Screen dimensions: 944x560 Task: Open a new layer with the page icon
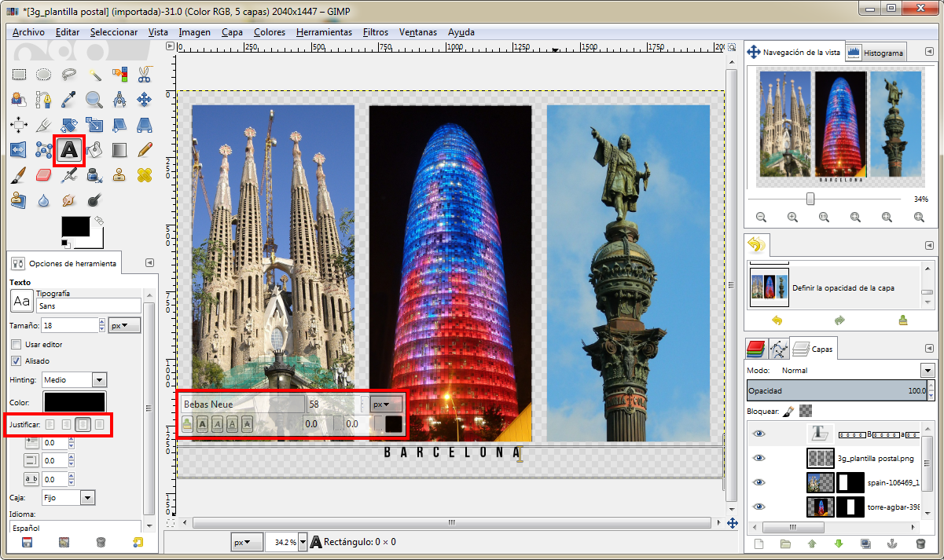click(757, 545)
